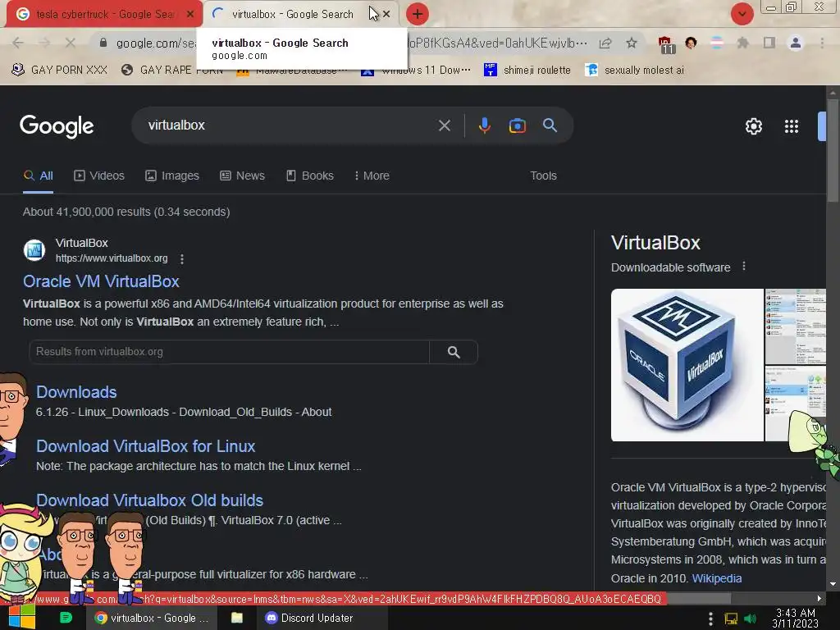Switch to the Videos results tab
Image resolution: width=840 pixels, height=630 pixels.
(99, 176)
